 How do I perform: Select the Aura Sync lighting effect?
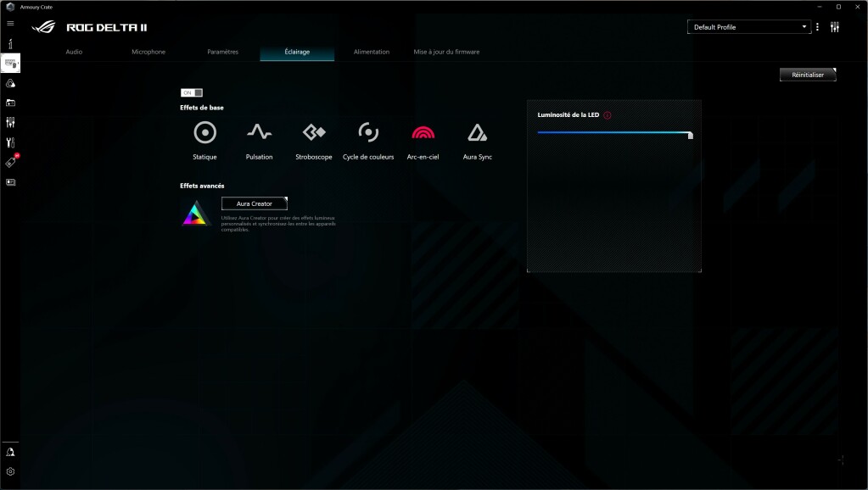477,141
